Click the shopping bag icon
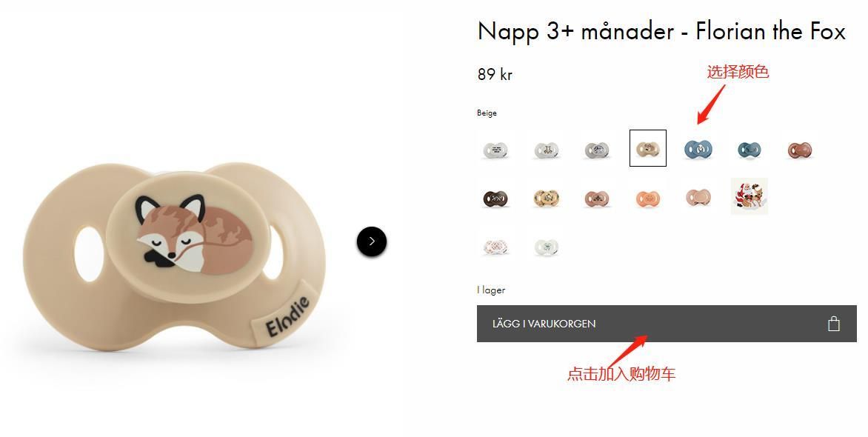868x437 pixels. [834, 324]
